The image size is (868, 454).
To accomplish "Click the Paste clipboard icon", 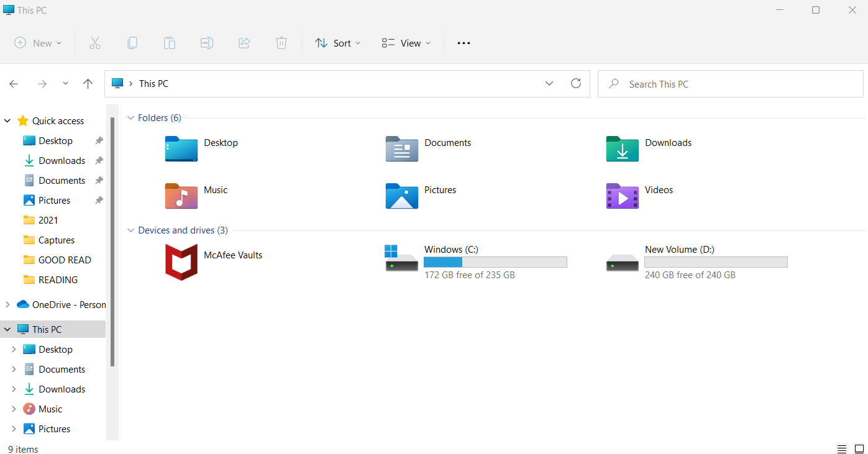I will [x=169, y=43].
